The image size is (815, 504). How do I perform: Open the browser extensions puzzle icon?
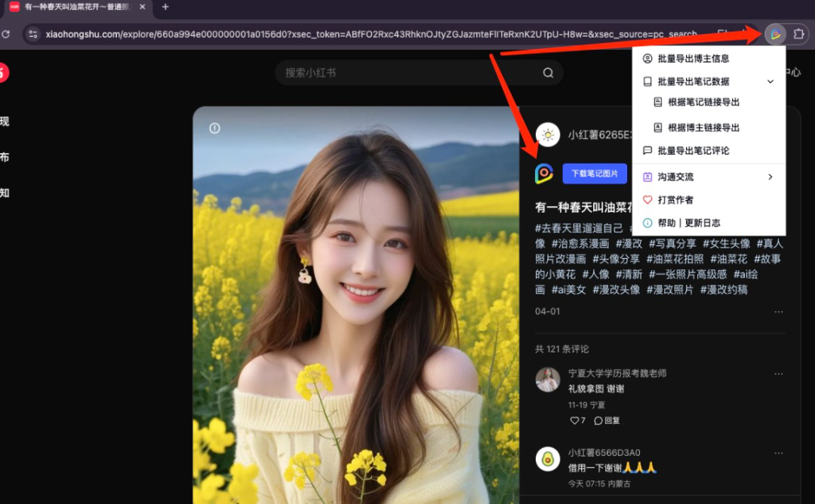pyautogui.click(x=798, y=34)
